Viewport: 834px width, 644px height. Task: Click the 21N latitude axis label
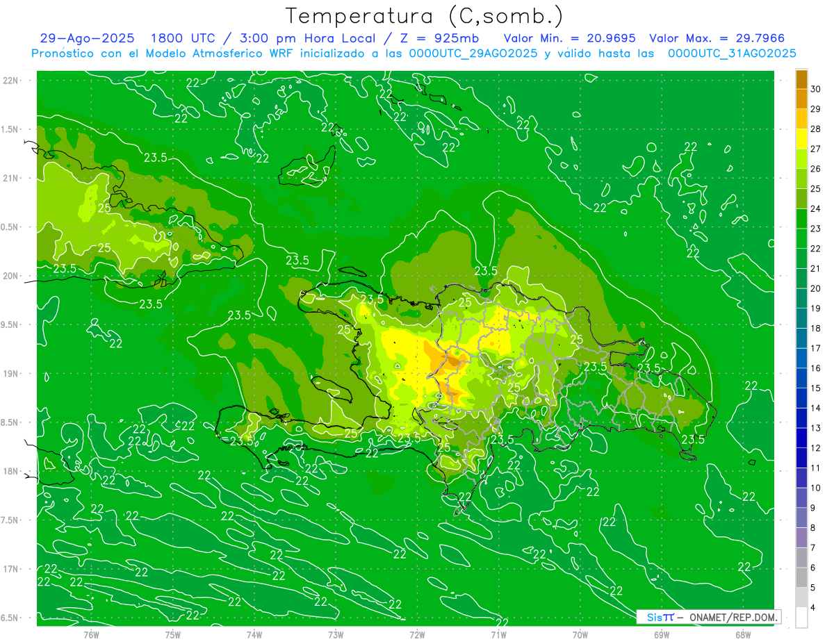pyautogui.click(x=10, y=178)
